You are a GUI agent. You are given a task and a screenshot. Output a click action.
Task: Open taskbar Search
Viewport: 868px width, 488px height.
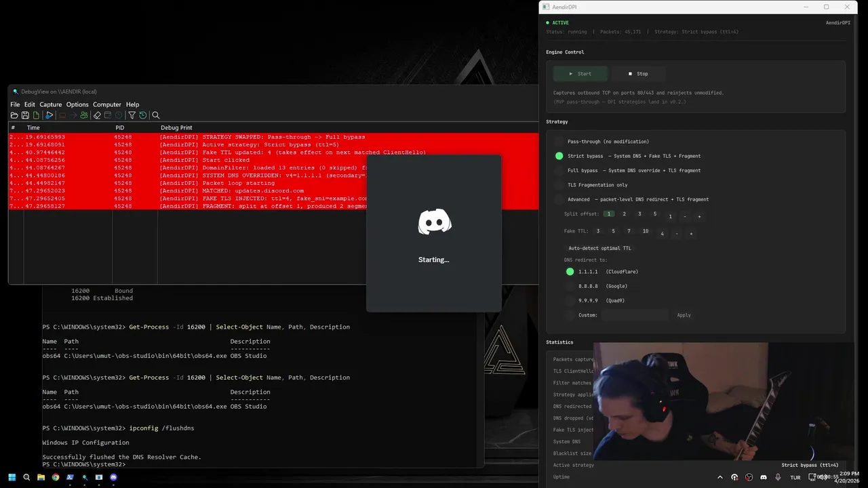pos(26,477)
